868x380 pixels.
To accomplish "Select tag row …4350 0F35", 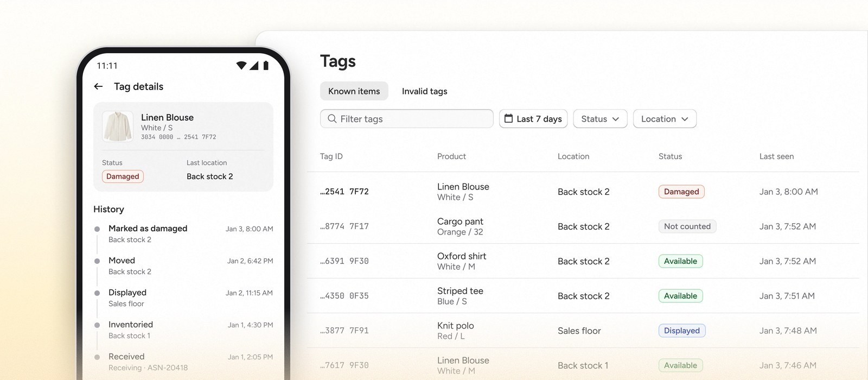I will click(583, 296).
